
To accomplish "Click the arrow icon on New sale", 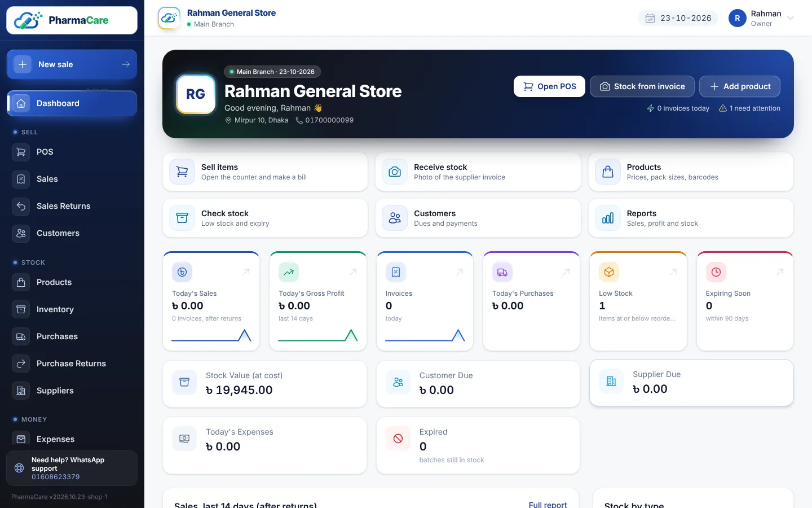I will coord(126,64).
